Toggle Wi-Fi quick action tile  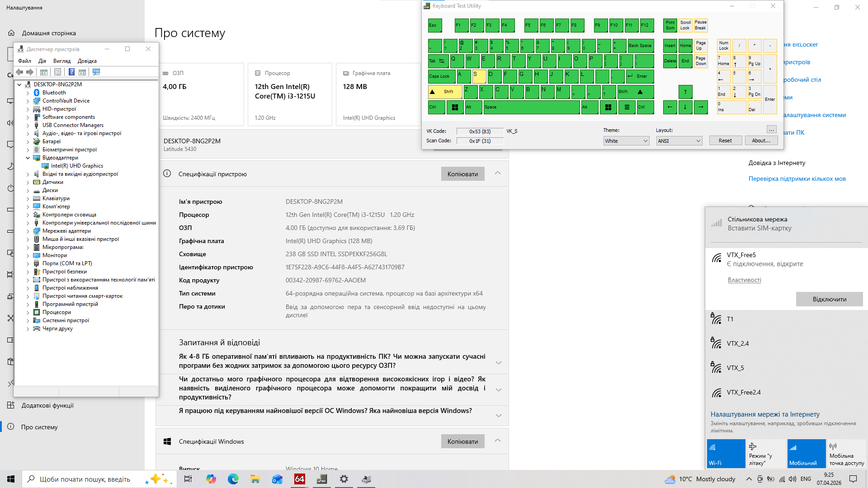click(726, 454)
